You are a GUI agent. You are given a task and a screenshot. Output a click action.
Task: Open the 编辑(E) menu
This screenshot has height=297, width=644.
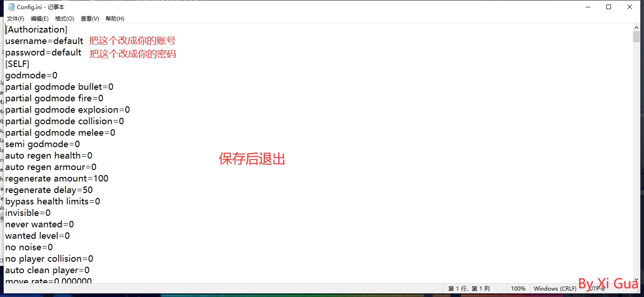click(39, 19)
